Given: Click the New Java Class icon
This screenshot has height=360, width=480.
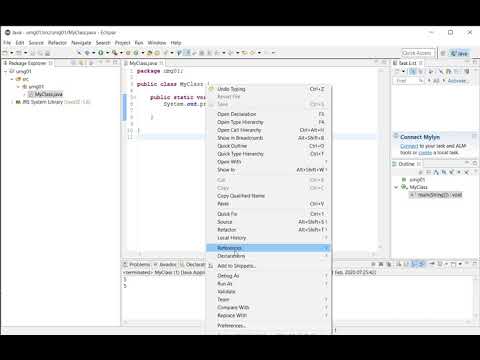Looking at the screenshot, I should (x=136, y=53).
